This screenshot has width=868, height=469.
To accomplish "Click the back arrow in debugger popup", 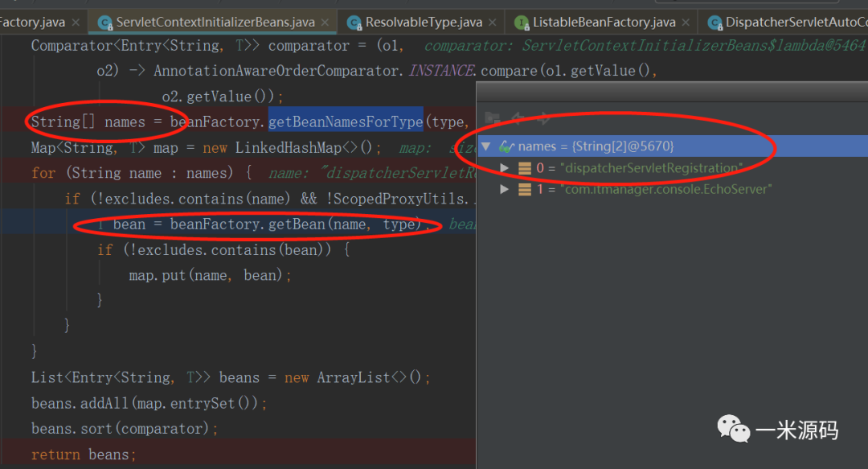I will [518, 118].
